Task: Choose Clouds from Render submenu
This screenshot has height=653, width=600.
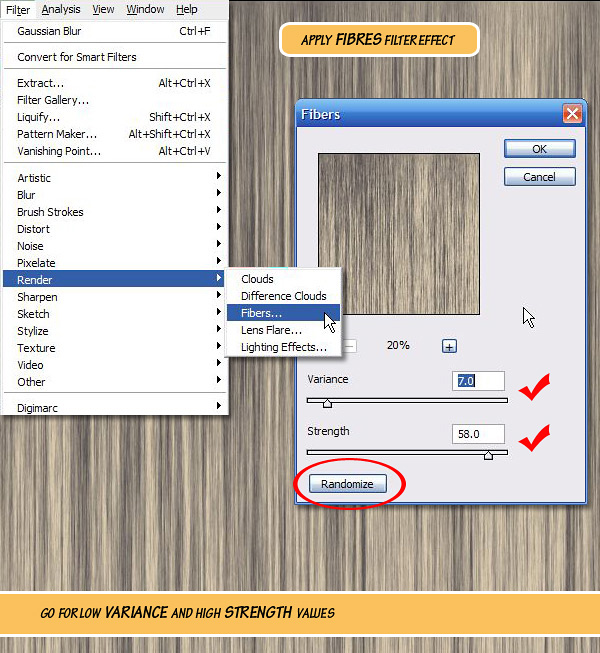Action: (x=283, y=279)
